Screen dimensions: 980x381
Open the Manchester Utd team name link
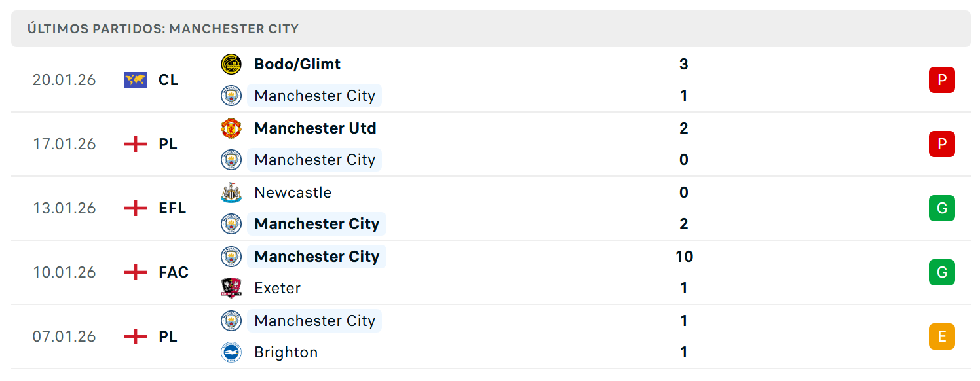(315, 128)
